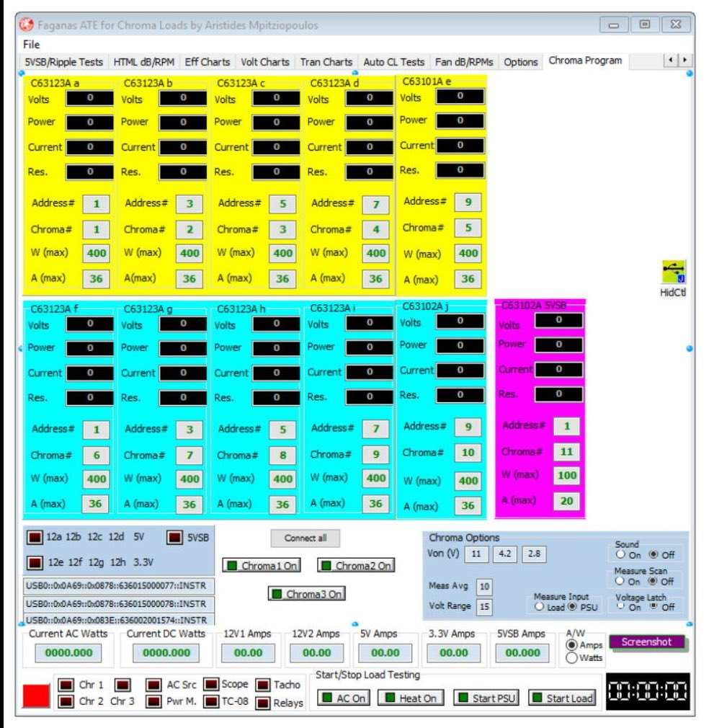
Task: Click the Chroma# field of C63123A b
Action: pyautogui.click(x=189, y=229)
